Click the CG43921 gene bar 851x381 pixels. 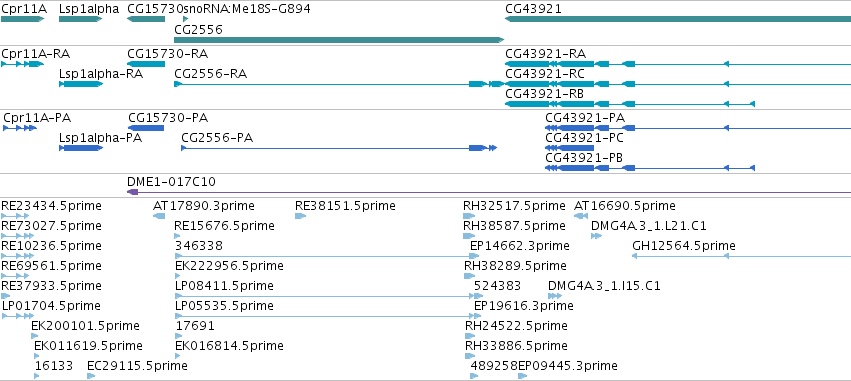pos(678,19)
